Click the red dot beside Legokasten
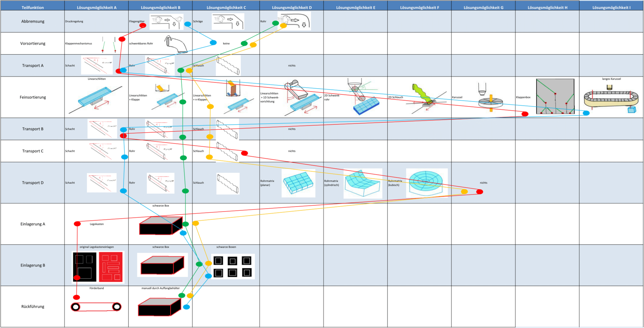 pyautogui.click(x=77, y=224)
